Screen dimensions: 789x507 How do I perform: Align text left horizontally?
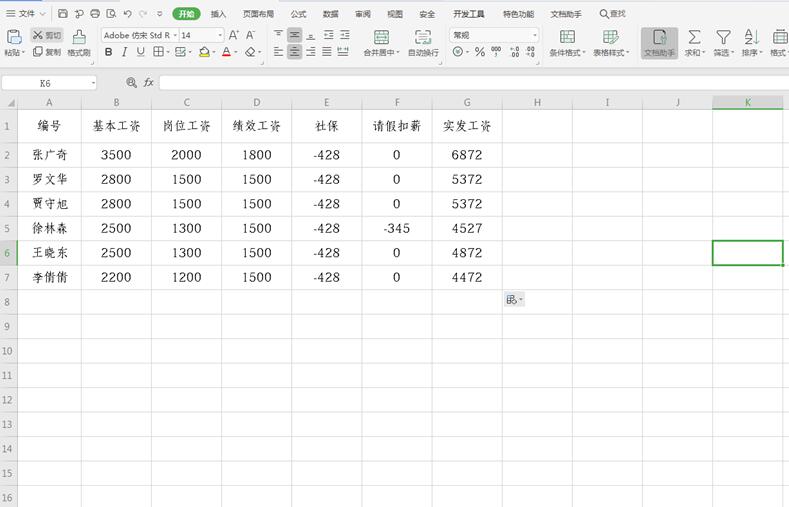(x=278, y=52)
